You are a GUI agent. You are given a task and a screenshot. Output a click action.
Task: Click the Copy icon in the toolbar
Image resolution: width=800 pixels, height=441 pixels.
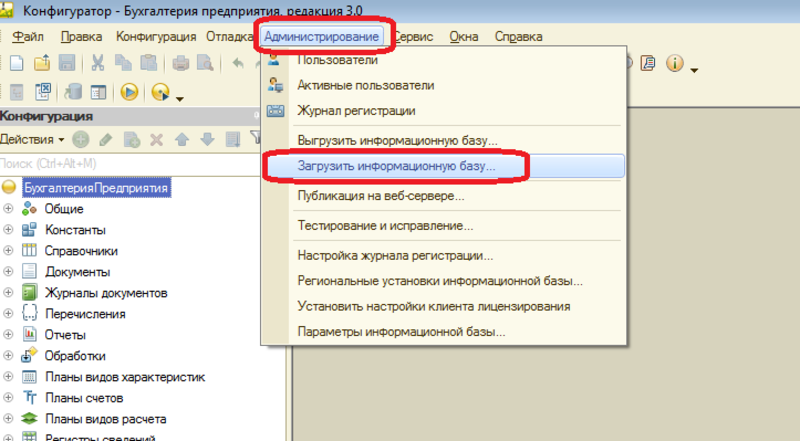click(122, 63)
